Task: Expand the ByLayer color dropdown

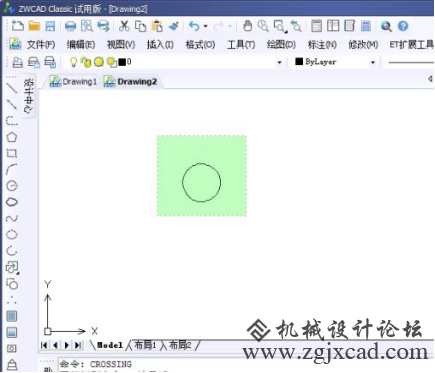Action: pos(373,62)
